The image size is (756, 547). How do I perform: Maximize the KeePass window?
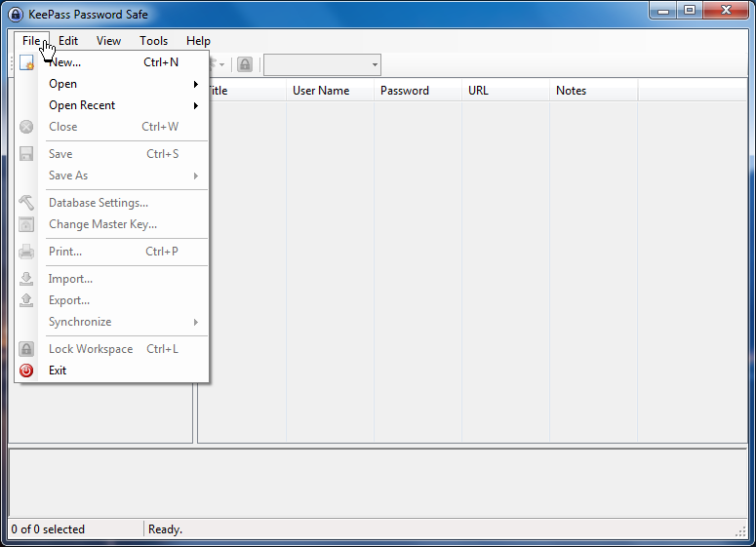tap(690, 10)
